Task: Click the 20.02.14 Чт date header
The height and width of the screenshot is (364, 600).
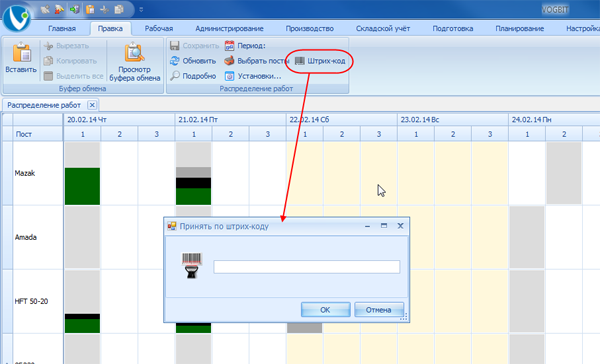Action: (119, 120)
